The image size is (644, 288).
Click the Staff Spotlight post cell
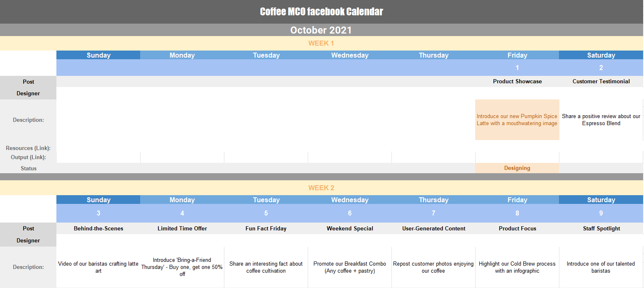point(601,228)
